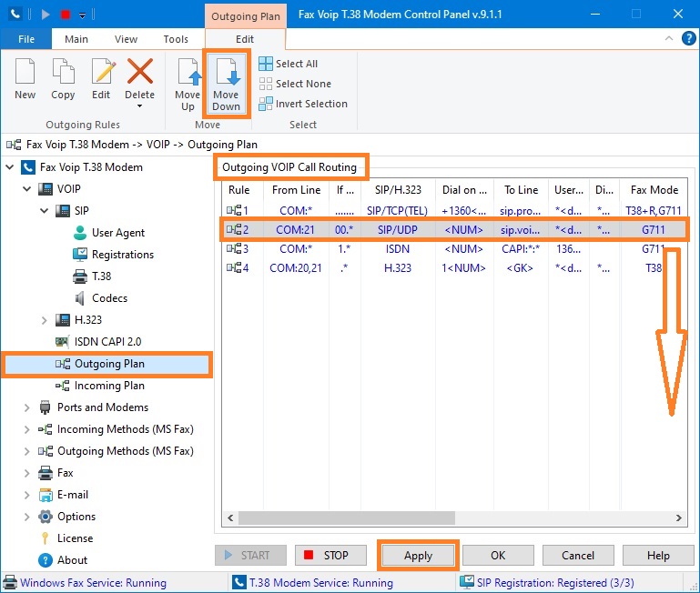Click the Edit rule pencil icon
Viewport: 700px width, 593px height.
[102, 71]
